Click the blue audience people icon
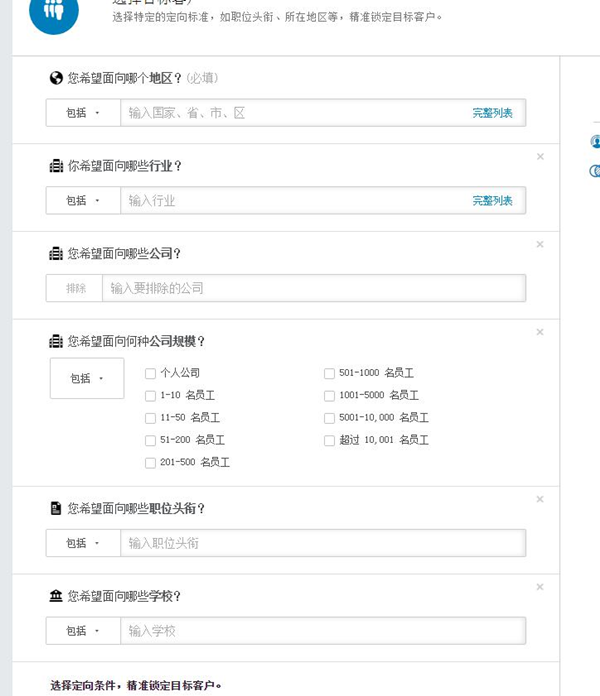Image resolution: width=600 pixels, height=696 pixels. pyautogui.click(x=54, y=11)
